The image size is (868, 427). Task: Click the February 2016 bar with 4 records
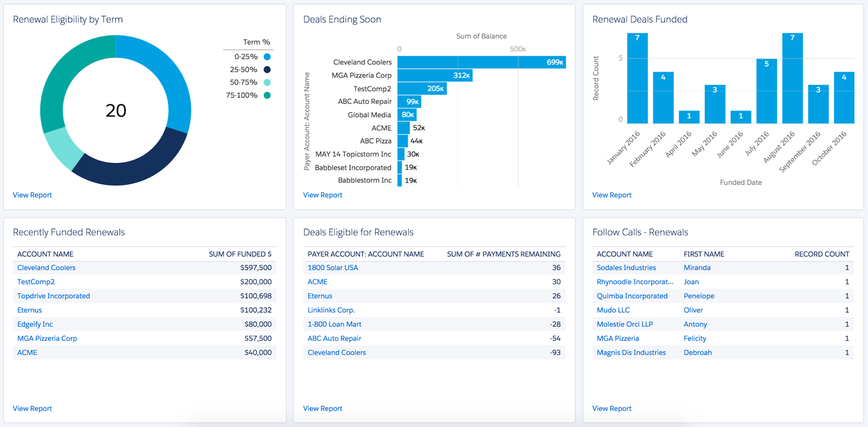(663, 98)
